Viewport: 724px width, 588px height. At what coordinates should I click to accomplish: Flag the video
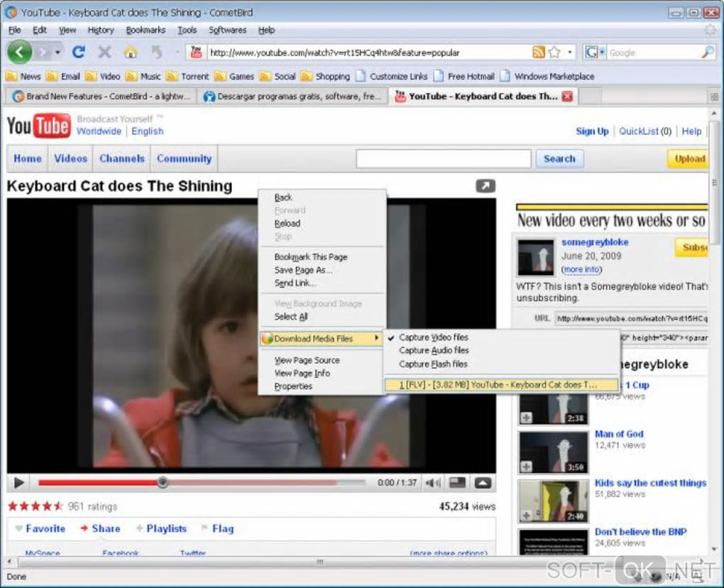pyautogui.click(x=217, y=528)
